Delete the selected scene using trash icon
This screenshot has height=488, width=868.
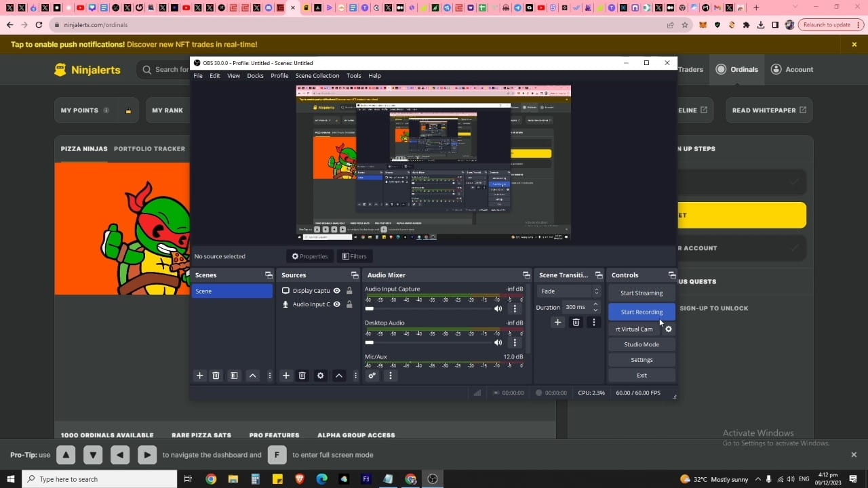tap(216, 375)
